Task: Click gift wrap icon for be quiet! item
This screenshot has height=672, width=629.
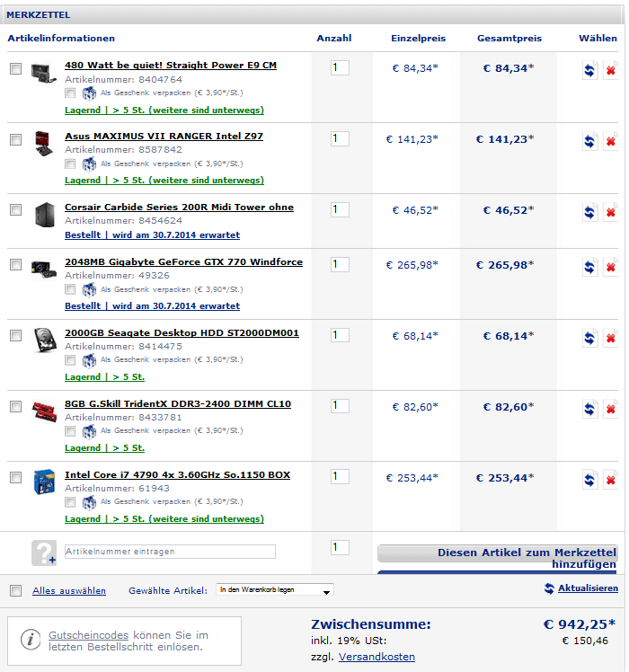Action: pos(89,93)
